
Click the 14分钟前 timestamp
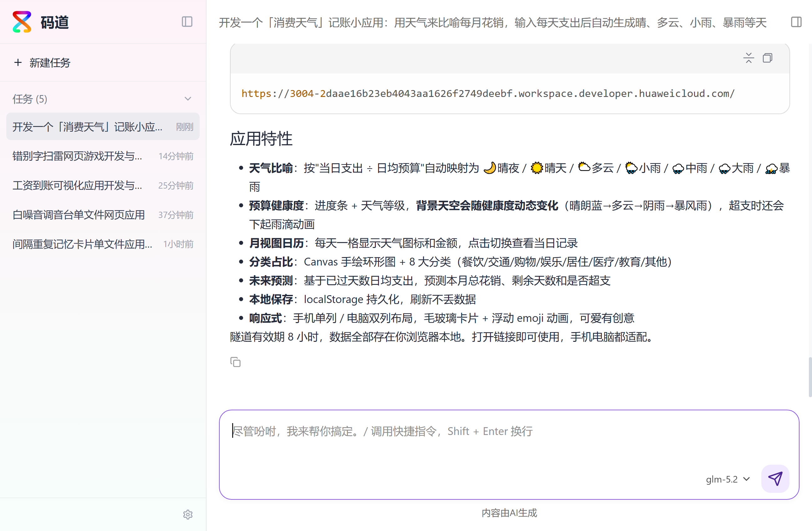176,156
